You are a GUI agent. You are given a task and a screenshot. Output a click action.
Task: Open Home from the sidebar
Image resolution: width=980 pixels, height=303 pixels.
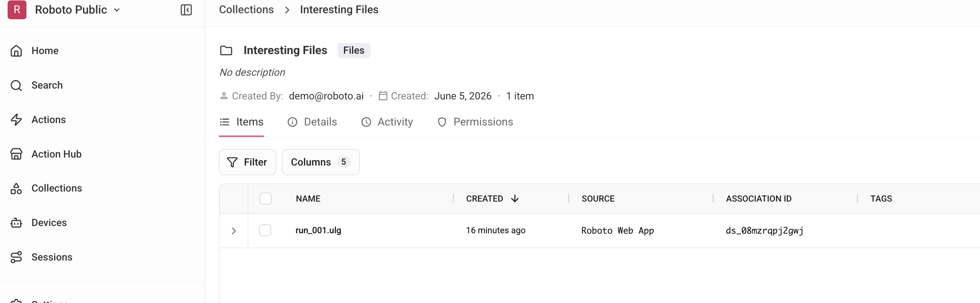[45, 51]
